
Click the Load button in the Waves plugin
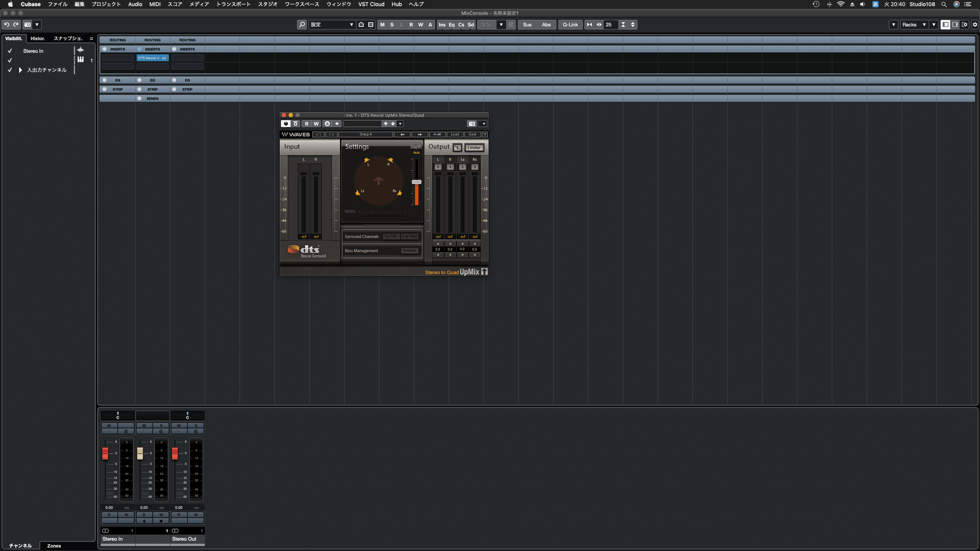click(x=455, y=134)
